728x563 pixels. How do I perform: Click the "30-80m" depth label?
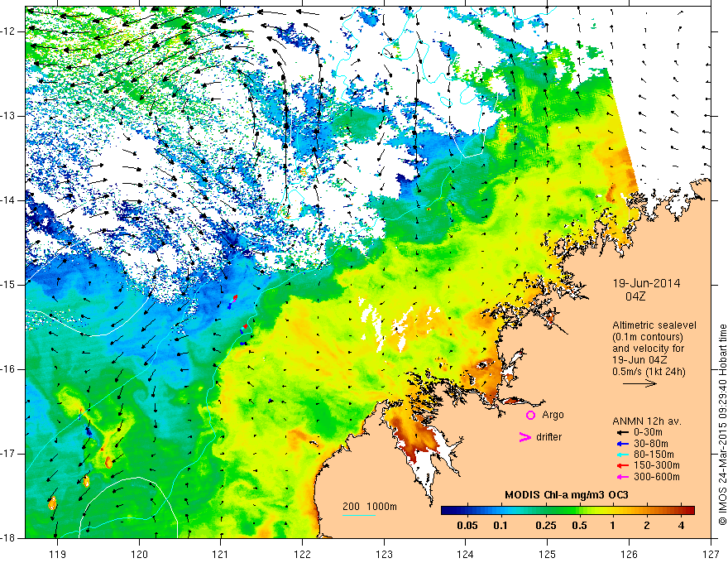tap(651, 444)
